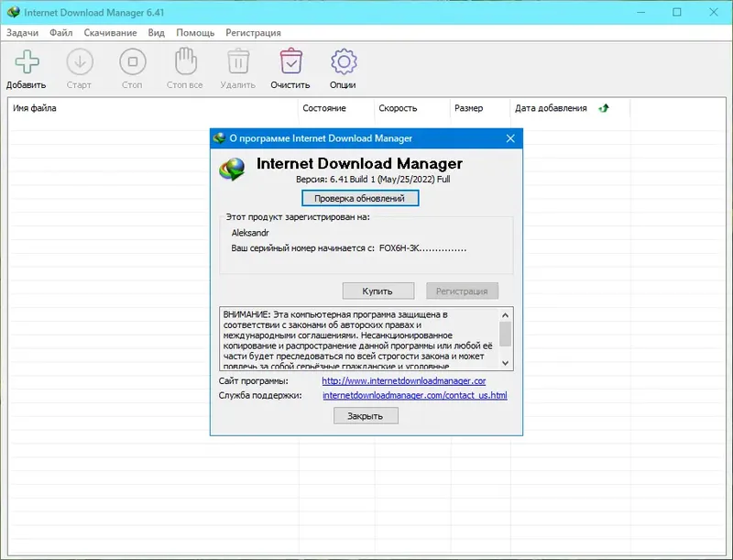Click the Проверка обновлений button
This screenshot has width=733, height=560.
pyautogui.click(x=360, y=198)
